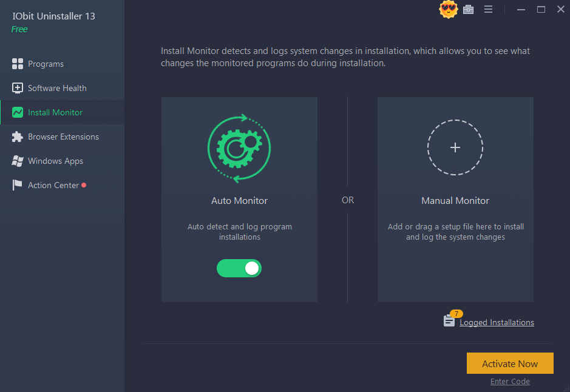This screenshot has height=392, width=570.
Task: Click the dashed circle plus to add setup file
Action: click(x=455, y=147)
